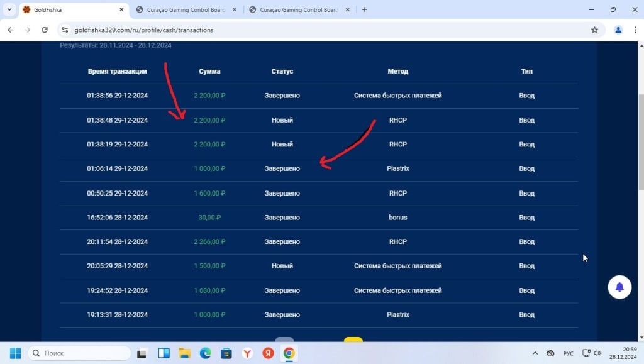Open Chrome three-dot menu

coord(635,30)
